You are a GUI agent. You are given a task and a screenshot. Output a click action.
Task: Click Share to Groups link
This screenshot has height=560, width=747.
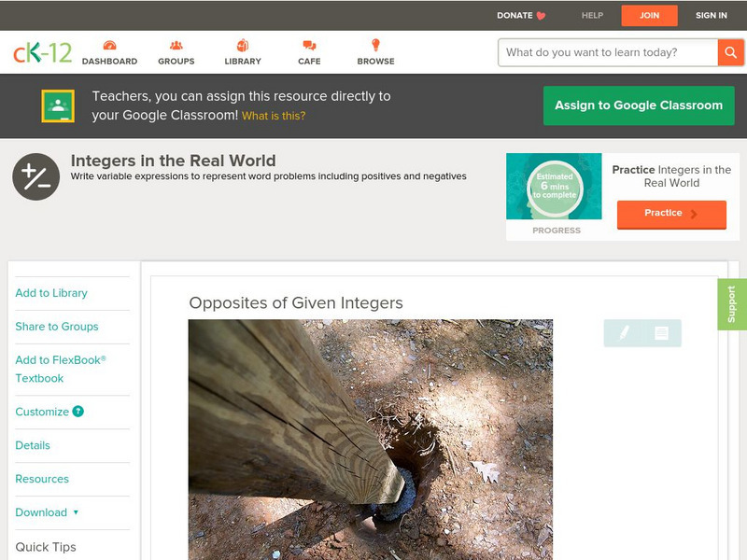pos(57,327)
